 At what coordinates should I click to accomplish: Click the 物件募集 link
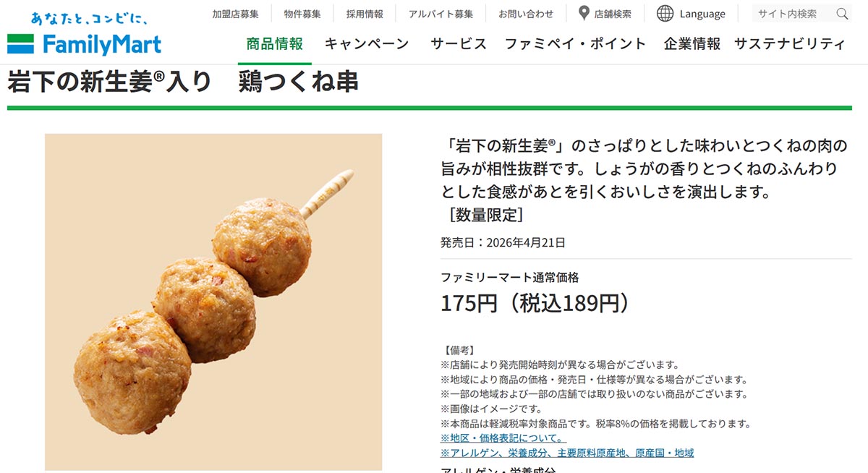click(x=302, y=14)
